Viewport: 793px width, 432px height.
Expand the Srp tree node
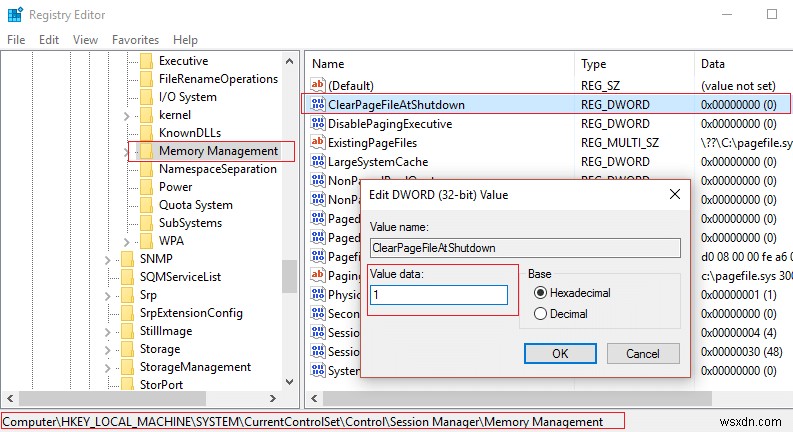click(x=107, y=296)
